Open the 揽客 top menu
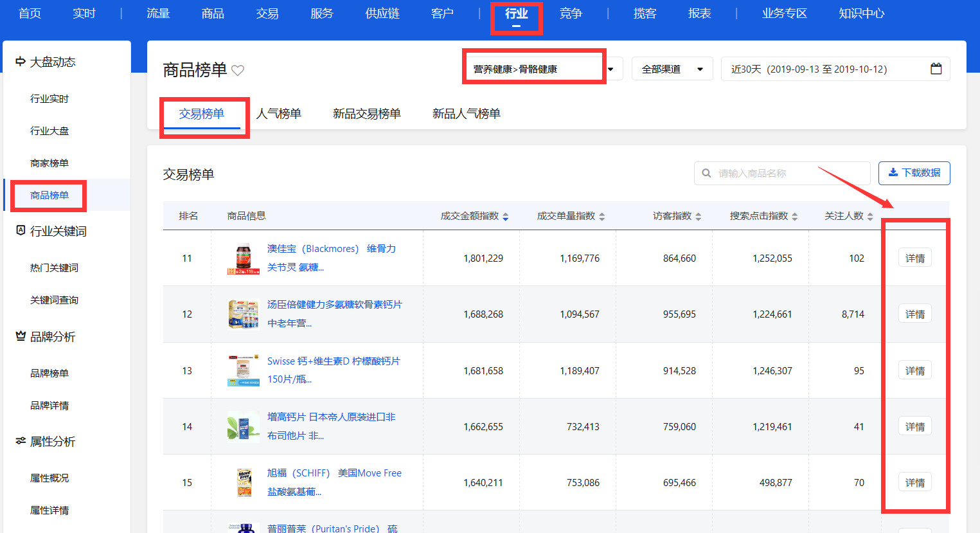This screenshot has height=533, width=980. [645, 14]
